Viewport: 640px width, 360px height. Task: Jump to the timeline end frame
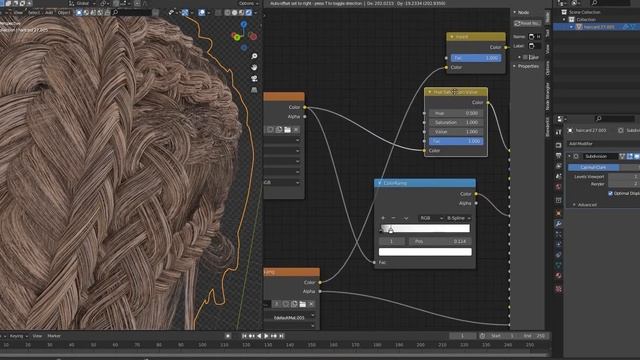pyautogui.click(x=281, y=336)
